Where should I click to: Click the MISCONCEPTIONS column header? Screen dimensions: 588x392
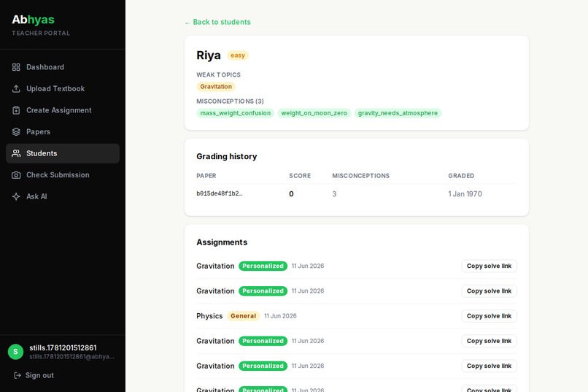[360, 176]
